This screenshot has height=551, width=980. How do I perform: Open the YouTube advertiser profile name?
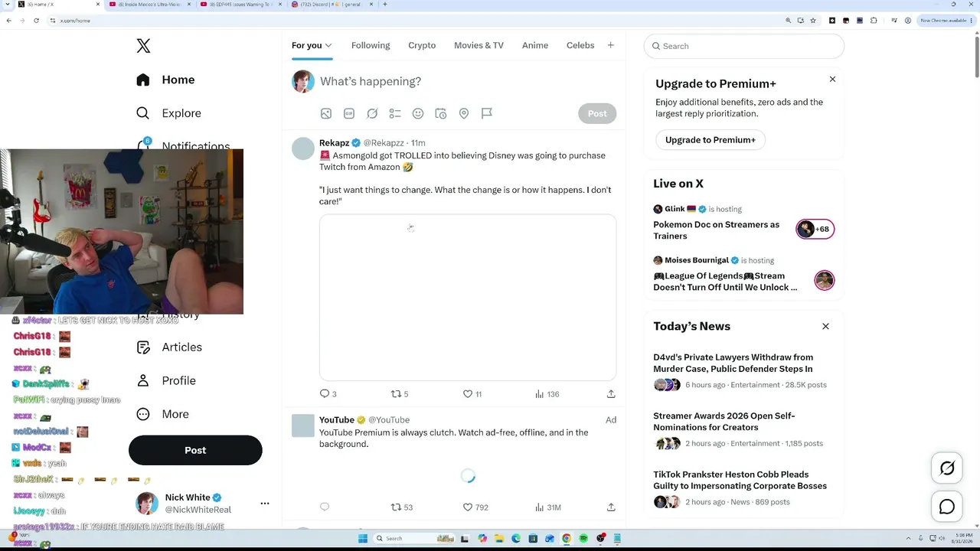337,420
